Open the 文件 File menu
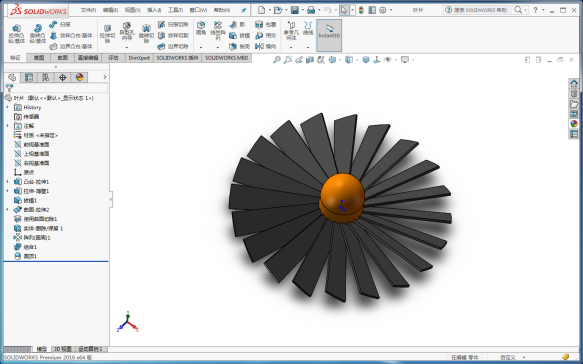Screen dimensions: 583x364 [x=88, y=10]
